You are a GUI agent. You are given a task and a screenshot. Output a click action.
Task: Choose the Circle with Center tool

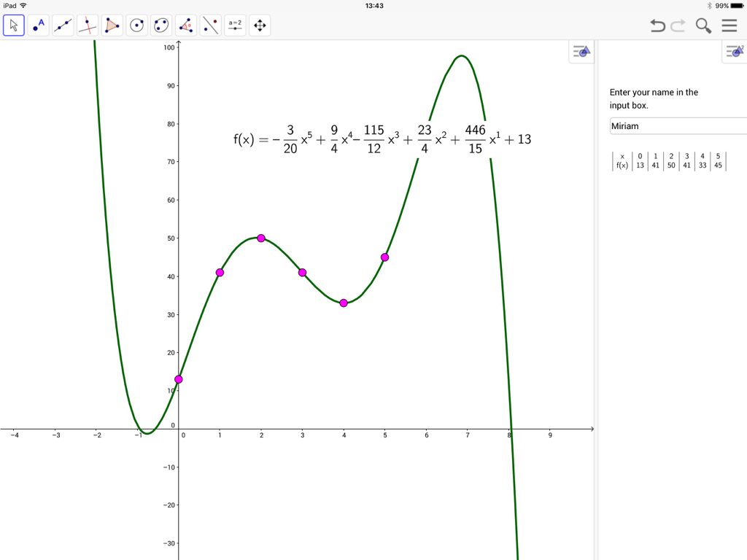(x=136, y=25)
